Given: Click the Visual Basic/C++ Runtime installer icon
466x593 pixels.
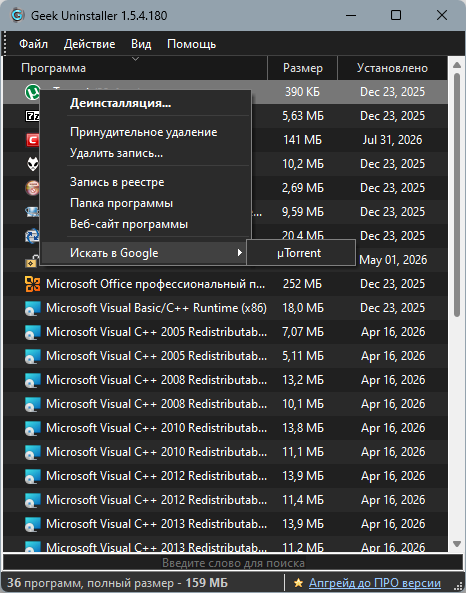Looking at the screenshot, I should 33,308.
